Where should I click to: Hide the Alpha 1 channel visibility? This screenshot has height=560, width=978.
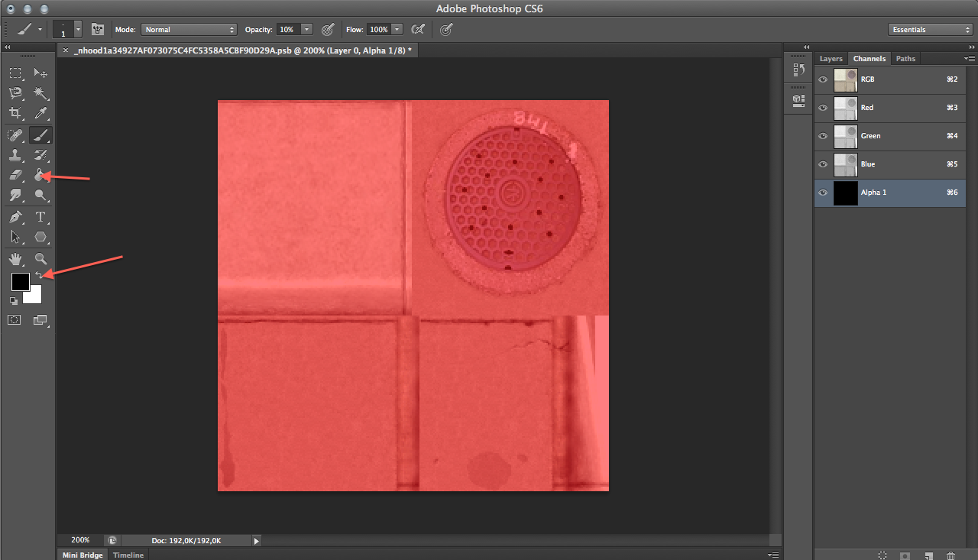click(x=823, y=193)
